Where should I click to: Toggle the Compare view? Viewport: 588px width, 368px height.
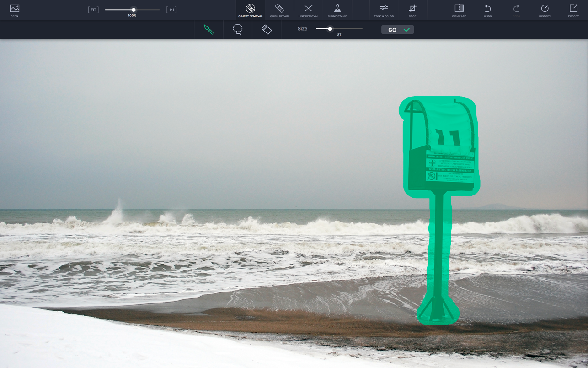tap(459, 10)
